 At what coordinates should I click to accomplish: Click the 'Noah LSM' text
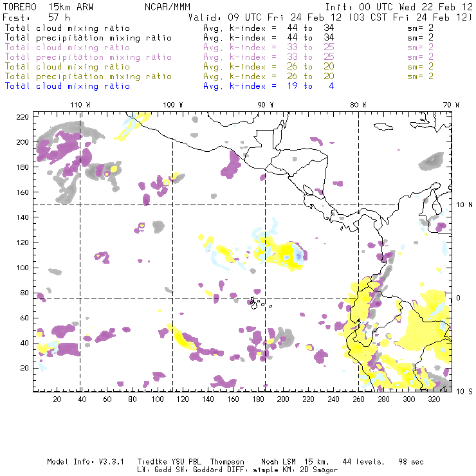pyautogui.click(x=279, y=462)
